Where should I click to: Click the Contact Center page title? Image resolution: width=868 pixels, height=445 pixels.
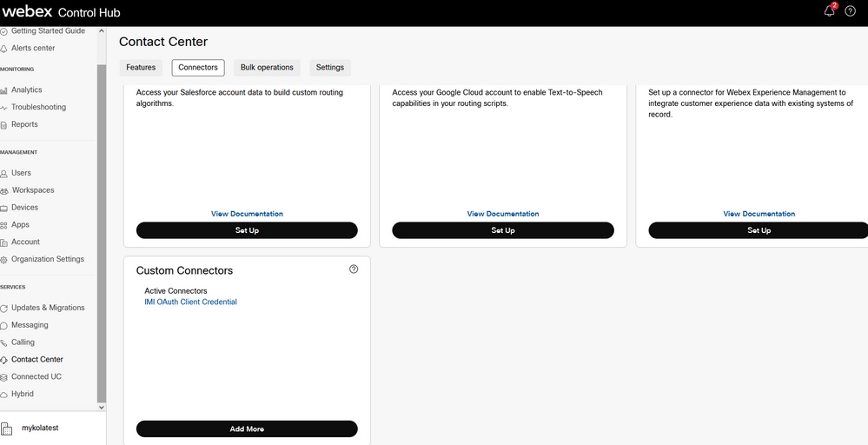(x=163, y=42)
